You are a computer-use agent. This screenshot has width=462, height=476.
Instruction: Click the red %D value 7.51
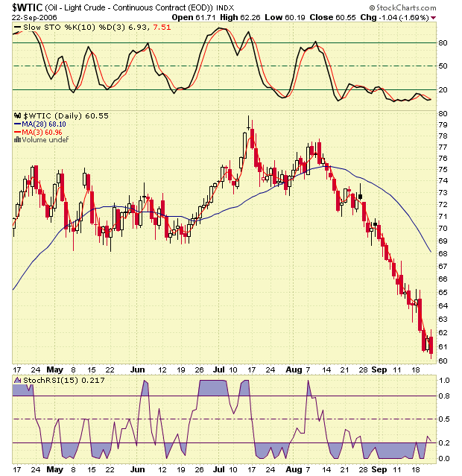(162, 28)
